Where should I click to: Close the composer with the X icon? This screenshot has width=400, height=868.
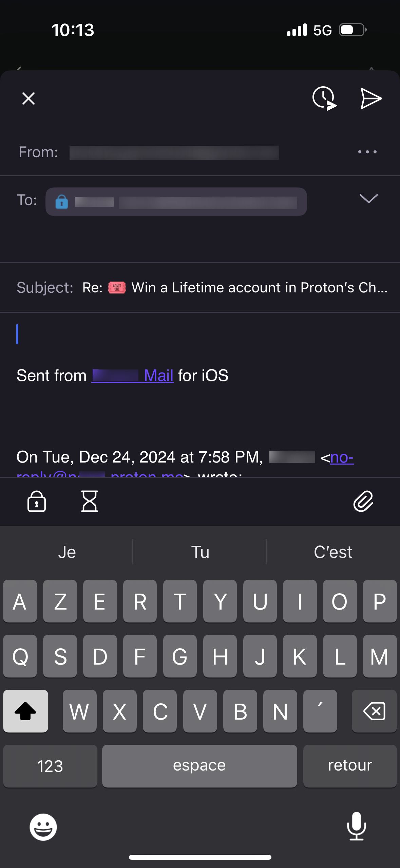click(x=28, y=98)
